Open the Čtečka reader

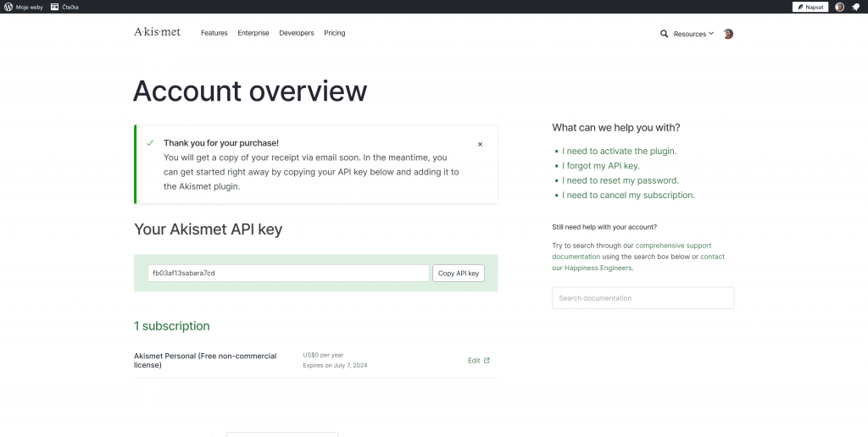64,7
